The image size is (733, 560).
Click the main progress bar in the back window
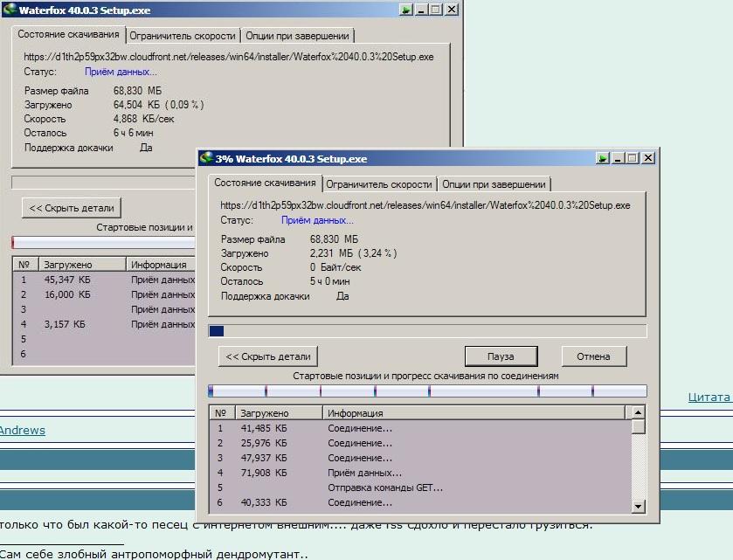click(103, 183)
